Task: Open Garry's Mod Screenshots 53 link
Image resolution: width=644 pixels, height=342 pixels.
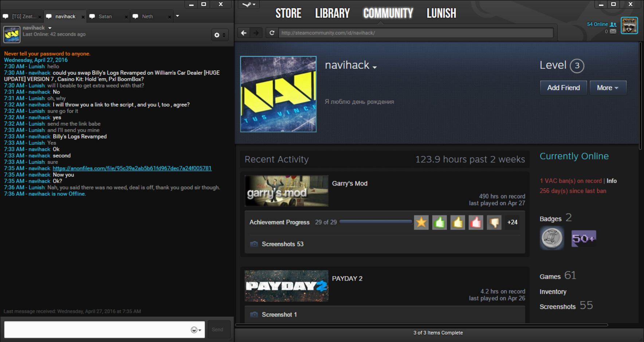Action: tap(283, 244)
